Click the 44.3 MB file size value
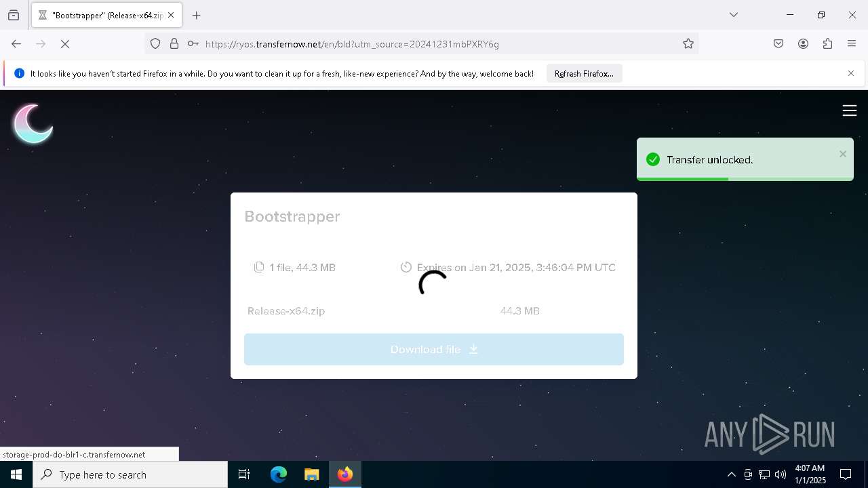The height and width of the screenshot is (488, 868). pos(520,311)
